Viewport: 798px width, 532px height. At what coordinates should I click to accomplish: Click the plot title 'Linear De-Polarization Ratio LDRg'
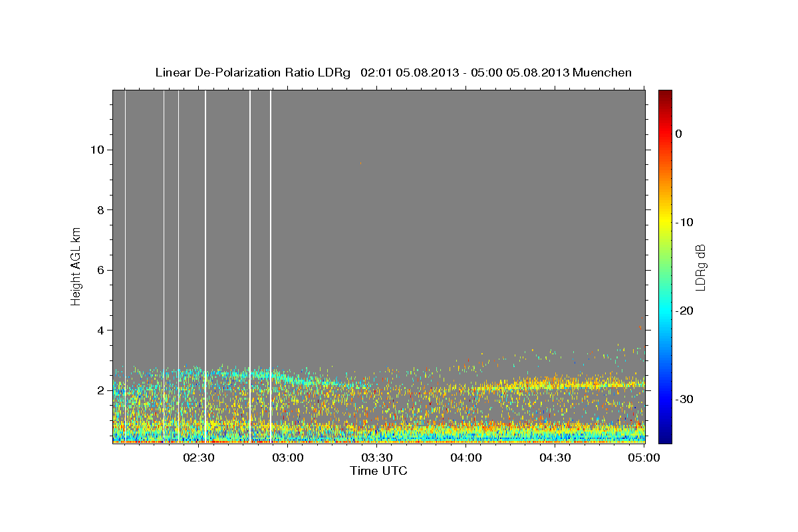click(x=252, y=72)
